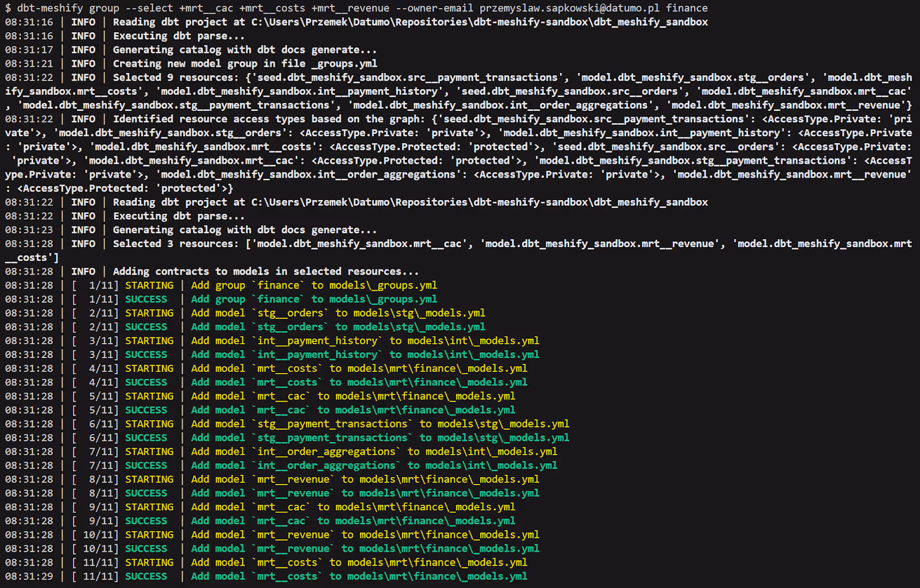The width and height of the screenshot is (920, 588).
Task: Click the 08:31:16 'Executing dbt parse...' line
Action: point(125,36)
